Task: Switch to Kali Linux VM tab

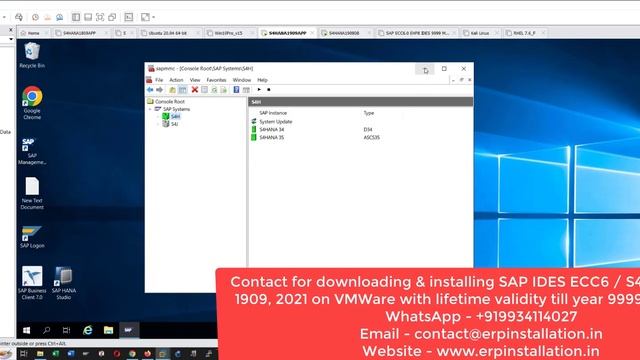Action: click(480, 33)
